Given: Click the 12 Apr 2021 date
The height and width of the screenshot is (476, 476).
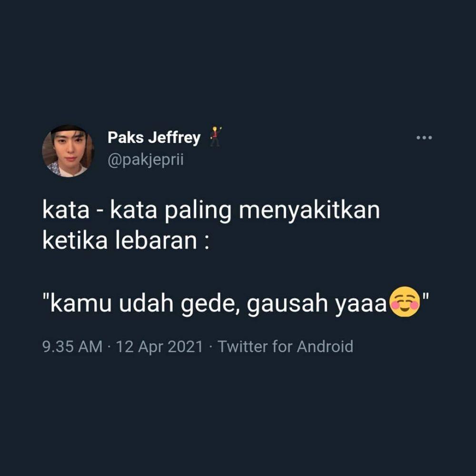Looking at the screenshot, I should (x=159, y=347).
